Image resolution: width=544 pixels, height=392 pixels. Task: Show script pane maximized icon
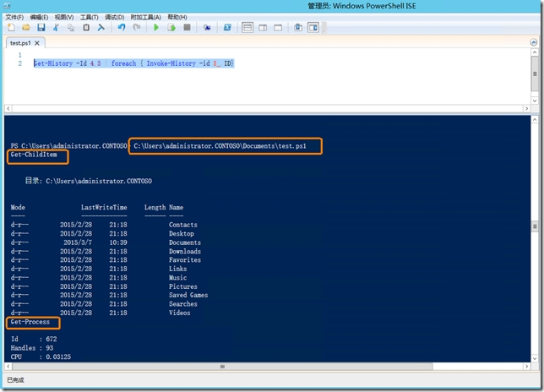coord(278,27)
